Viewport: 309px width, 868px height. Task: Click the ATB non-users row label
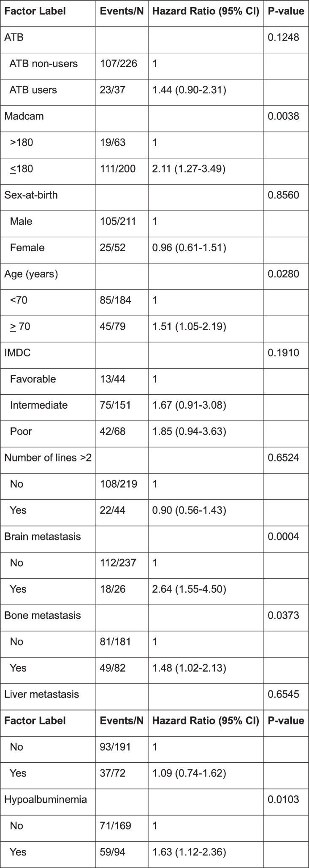click(x=43, y=64)
